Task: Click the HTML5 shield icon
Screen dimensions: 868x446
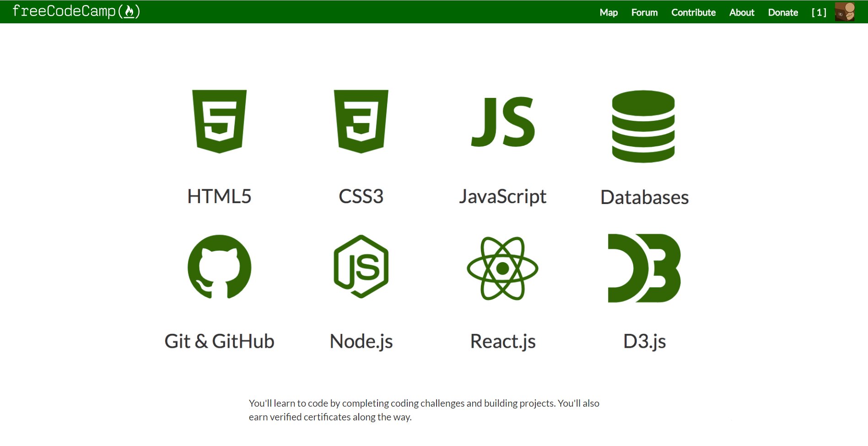Action: (219, 121)
